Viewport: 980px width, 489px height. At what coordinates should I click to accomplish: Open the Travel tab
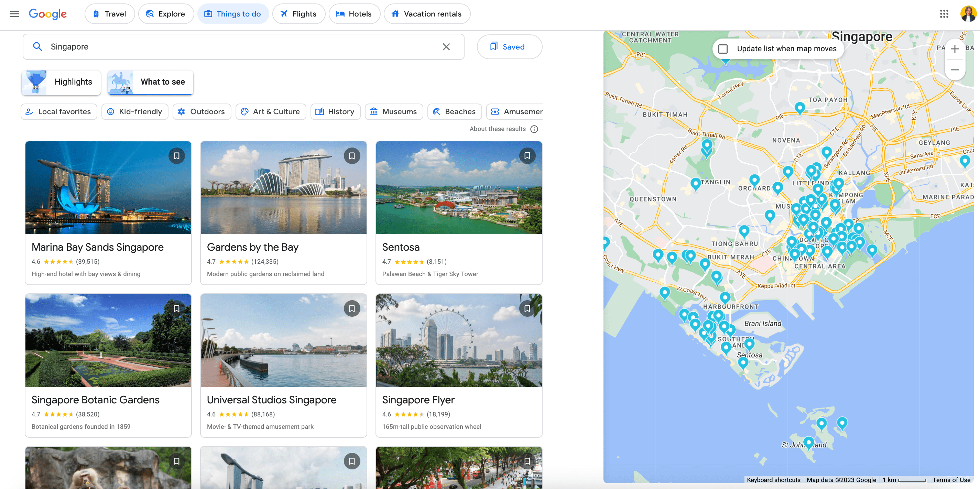pos(110,14)
